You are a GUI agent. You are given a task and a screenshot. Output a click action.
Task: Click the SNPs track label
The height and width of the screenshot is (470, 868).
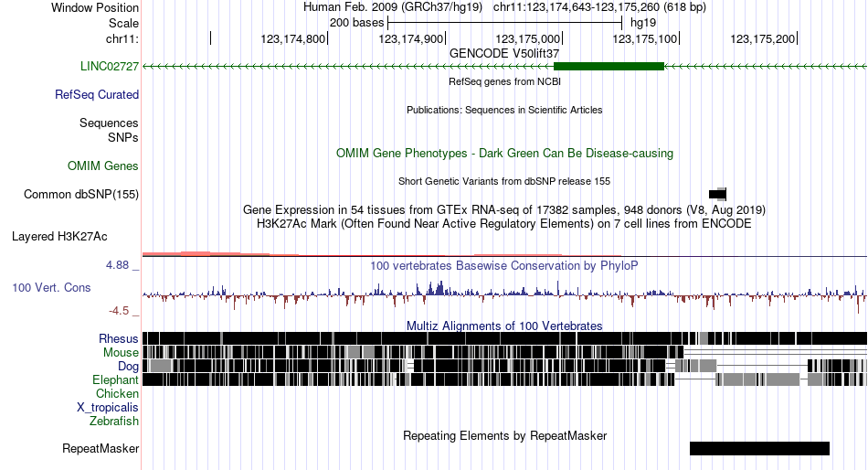(123, 137)
